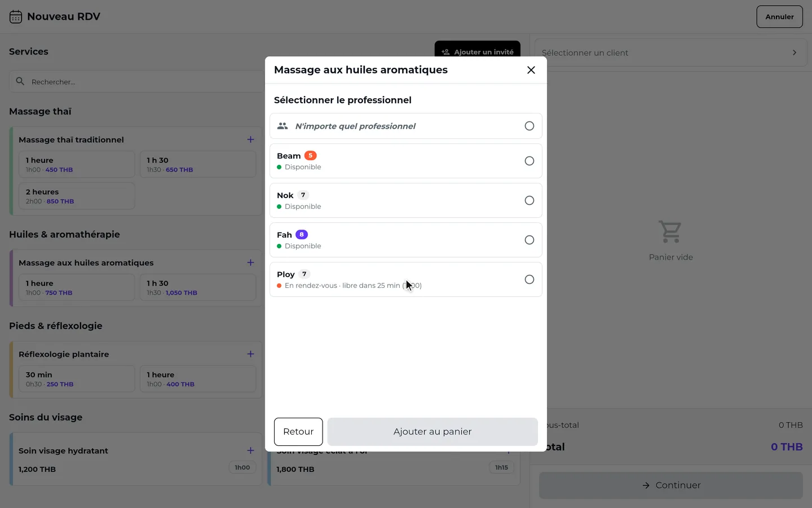The image size is (812, 508).
Task: Select Massage thaï 1 heure 450 THB option
Action: [x=77, y=164]
